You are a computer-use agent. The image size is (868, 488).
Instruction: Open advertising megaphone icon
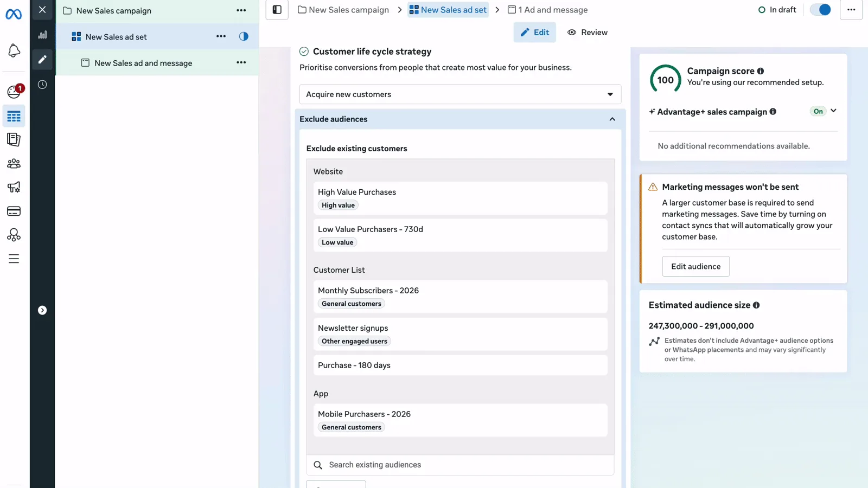[x=14, y=187]
